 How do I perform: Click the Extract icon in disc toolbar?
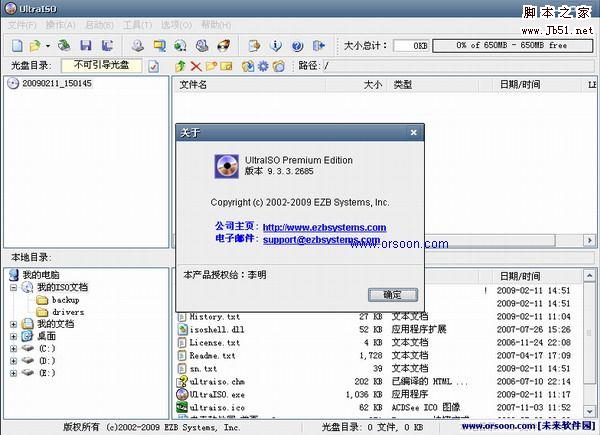(x=248, y=66)
